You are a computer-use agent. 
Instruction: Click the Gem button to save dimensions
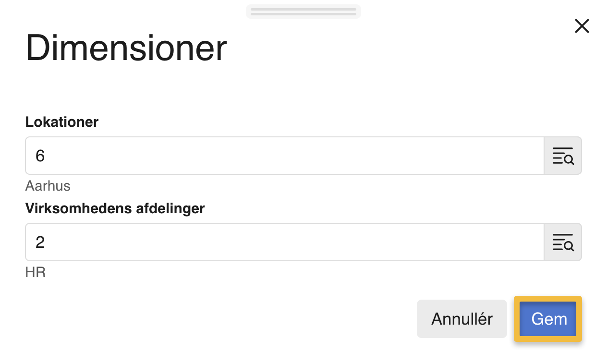pyautogui.click(x=547, y=318)
